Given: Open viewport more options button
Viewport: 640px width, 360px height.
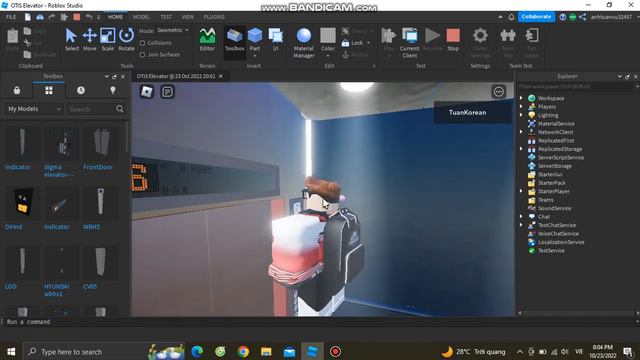Looking at the screenshot, I should [498, 91].
